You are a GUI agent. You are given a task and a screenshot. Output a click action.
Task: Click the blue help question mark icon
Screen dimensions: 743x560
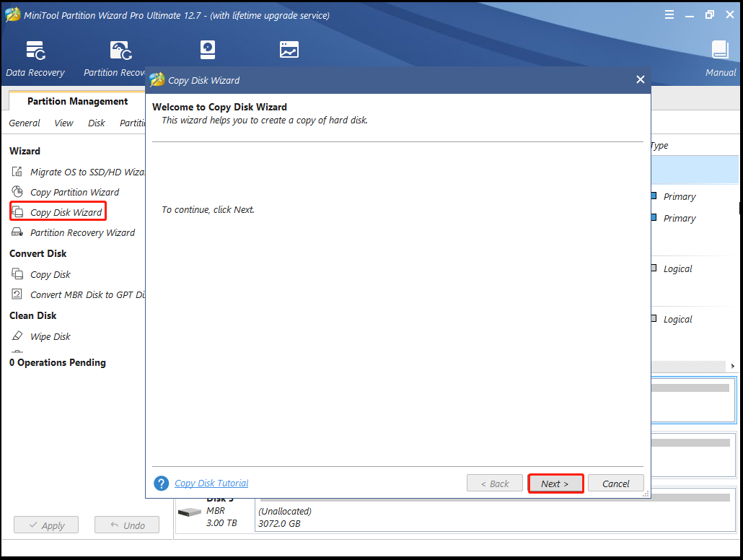[x=161, y=484]
